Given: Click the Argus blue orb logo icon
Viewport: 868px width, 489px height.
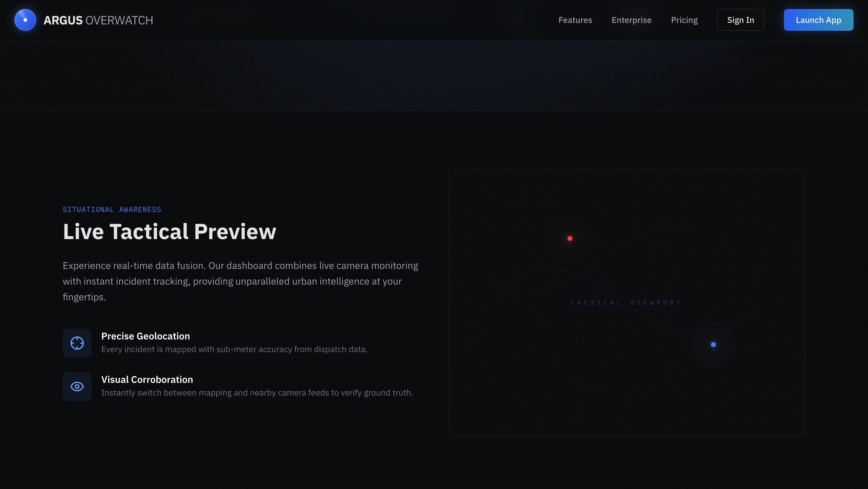Looking at the screenshot, I should click(x=25, y=20).
